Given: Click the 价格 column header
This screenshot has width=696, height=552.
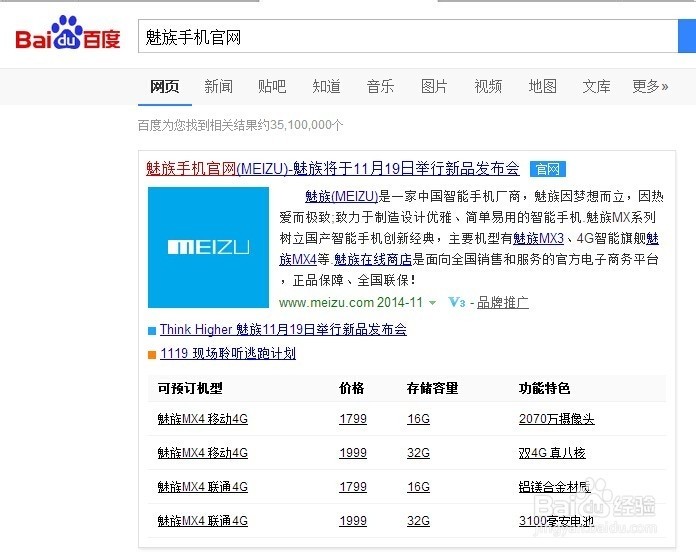Looking at the screenshot, I should pos(352,388).
